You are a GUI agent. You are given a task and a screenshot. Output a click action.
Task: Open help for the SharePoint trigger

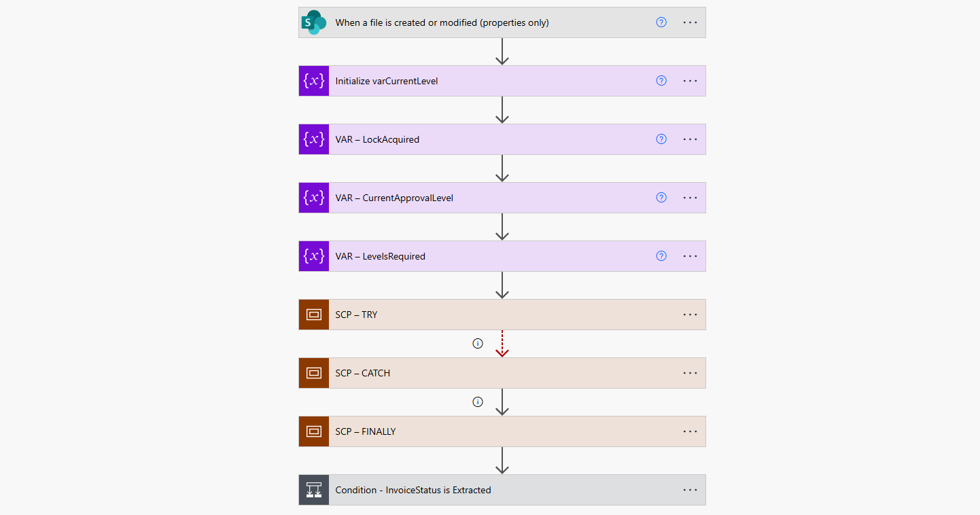[x=661, y=22]
